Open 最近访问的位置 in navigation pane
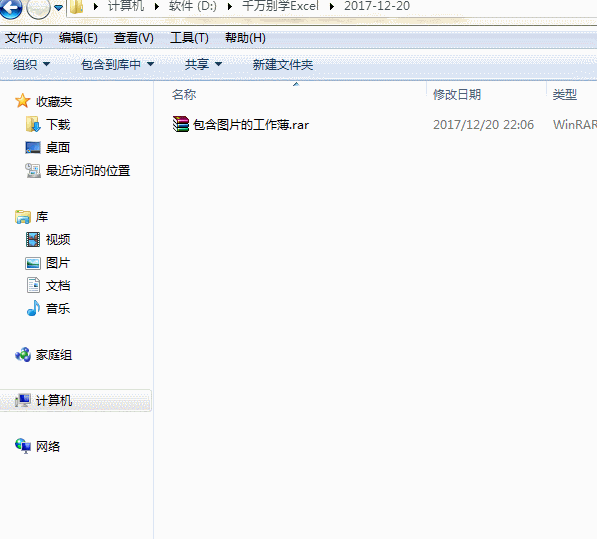Image resolution: width=597 pixels, height=539 pixels. point(88,171)
